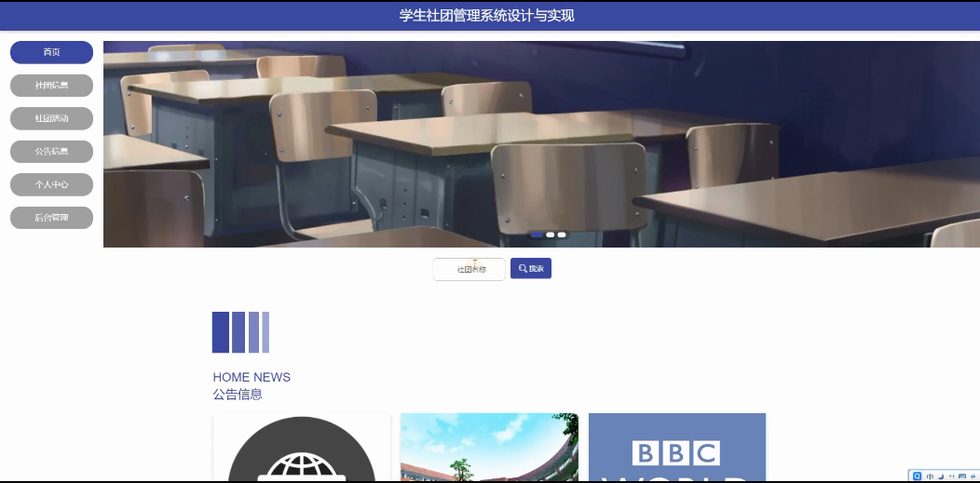Click the HOME NEWS heading text
The height and width of the screenshot is (483, 980).
pos(252,377)
